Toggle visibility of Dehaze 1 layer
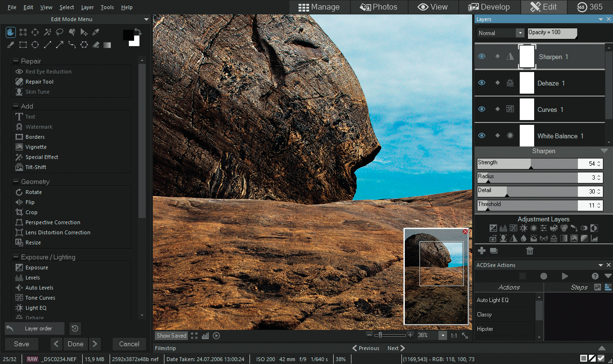613x364 pixels. [482, 83]
